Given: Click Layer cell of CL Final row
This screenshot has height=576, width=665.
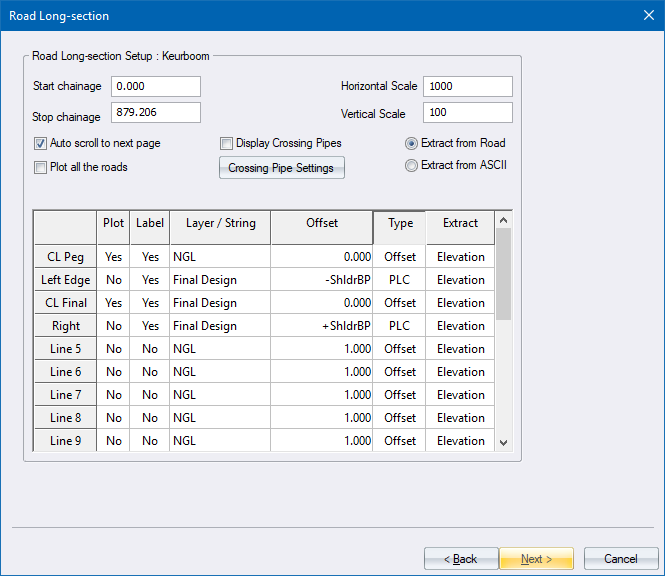Looking at the screenshot, I should click(220, 303).
